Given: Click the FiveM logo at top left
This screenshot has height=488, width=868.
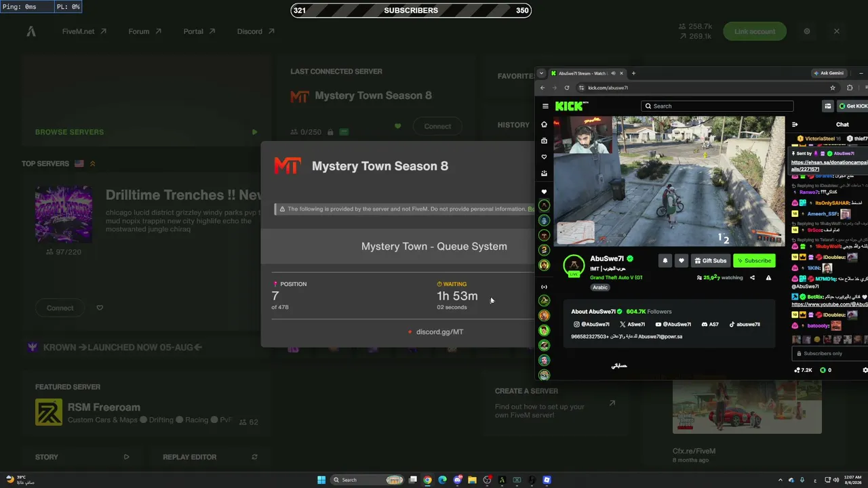Looking at the screenshot, I should (31, 31).
